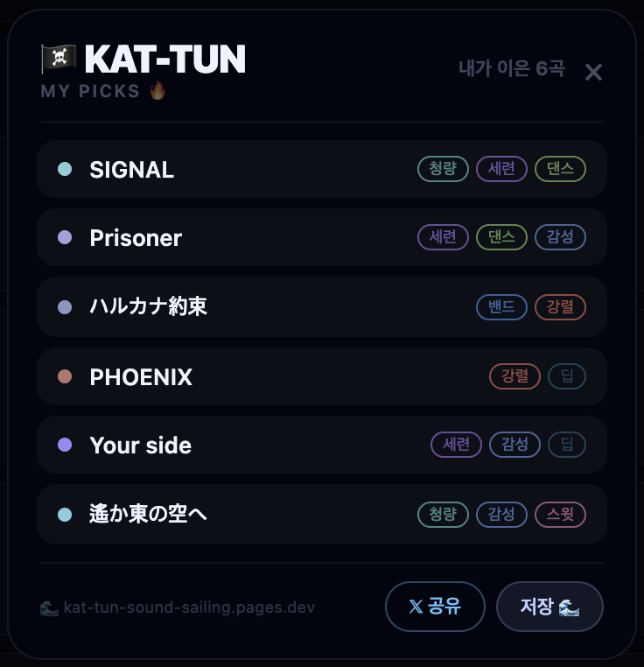Click the lavender dot next to Prisoner
The width and height of the screenshot is (644, 667).
[x=65, y=237]
